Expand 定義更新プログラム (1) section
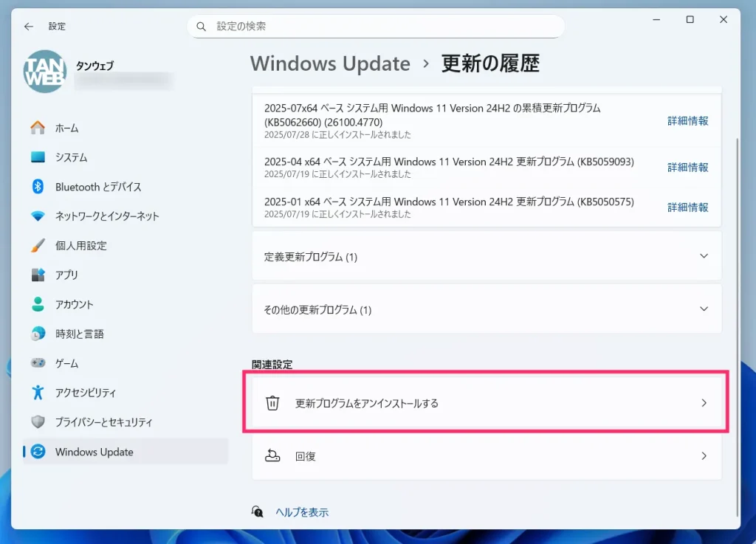Screen dimensions: 756x544 pyautogui.click(x=487, y=256)
